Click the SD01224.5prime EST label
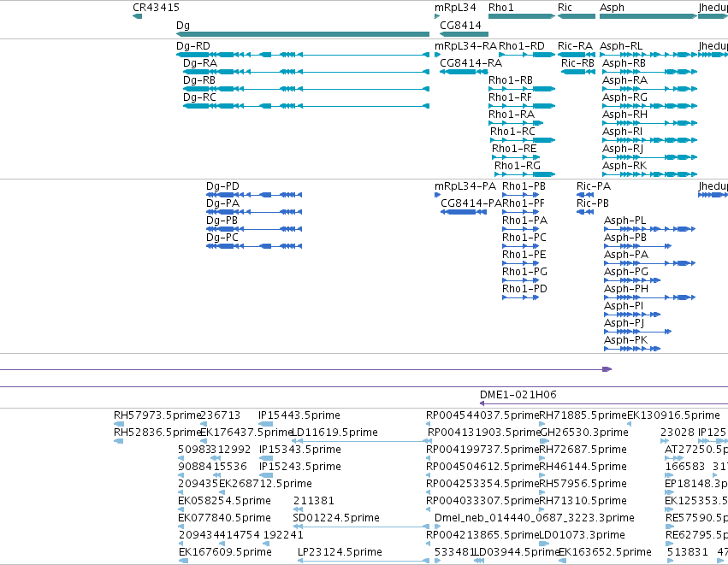 [x=336, y=518]
